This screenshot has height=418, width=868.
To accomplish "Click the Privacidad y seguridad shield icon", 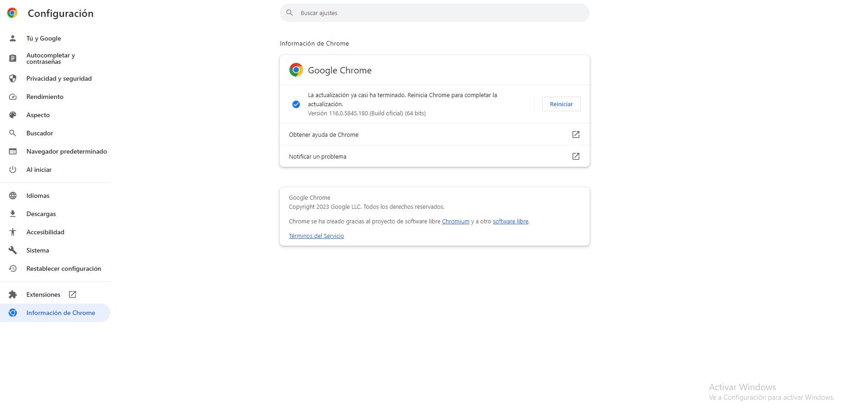I will 13,78.
